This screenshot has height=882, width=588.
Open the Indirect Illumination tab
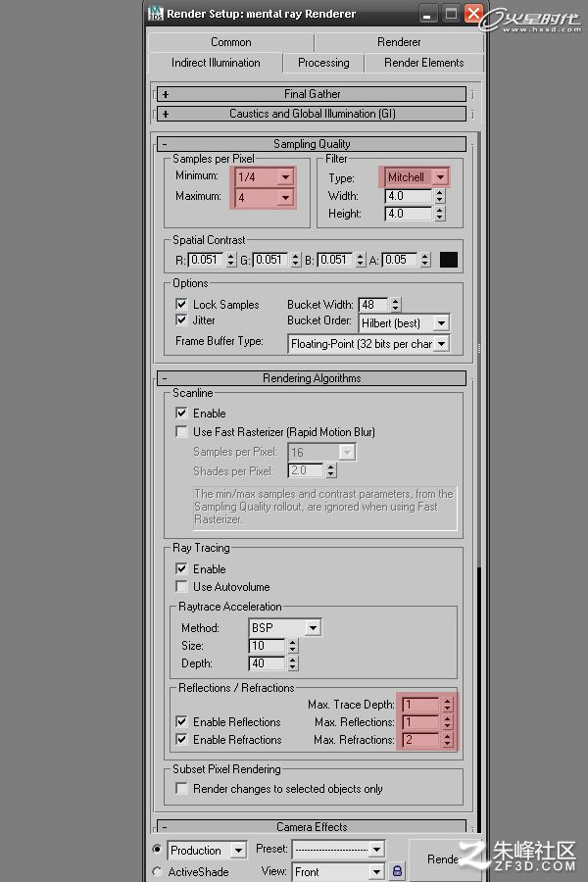(216, 63)
